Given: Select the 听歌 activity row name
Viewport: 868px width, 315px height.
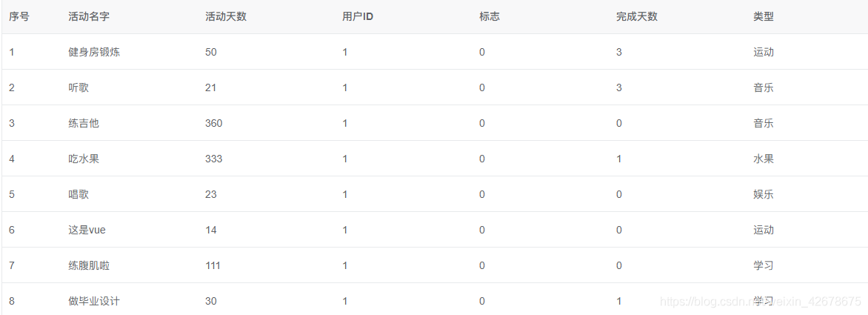Looking at the screenshot, I should coord(78,87).
